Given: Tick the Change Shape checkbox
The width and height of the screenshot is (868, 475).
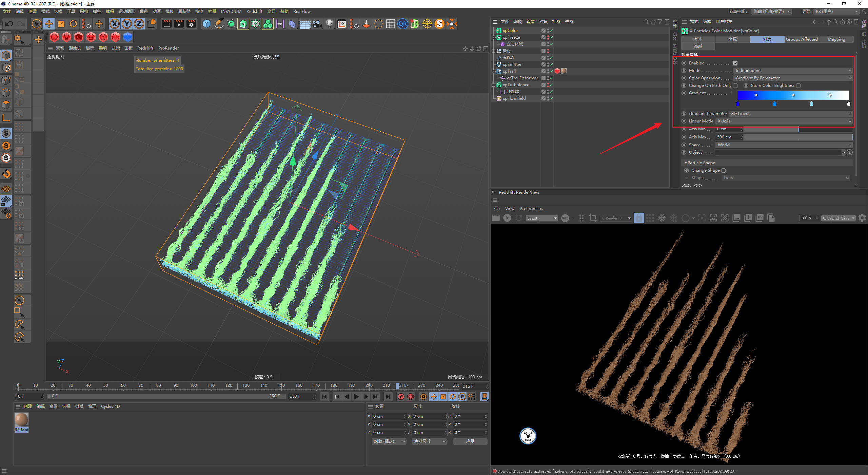Looking at the screenshot, I should pyautogui.click(x=723, y=170).
